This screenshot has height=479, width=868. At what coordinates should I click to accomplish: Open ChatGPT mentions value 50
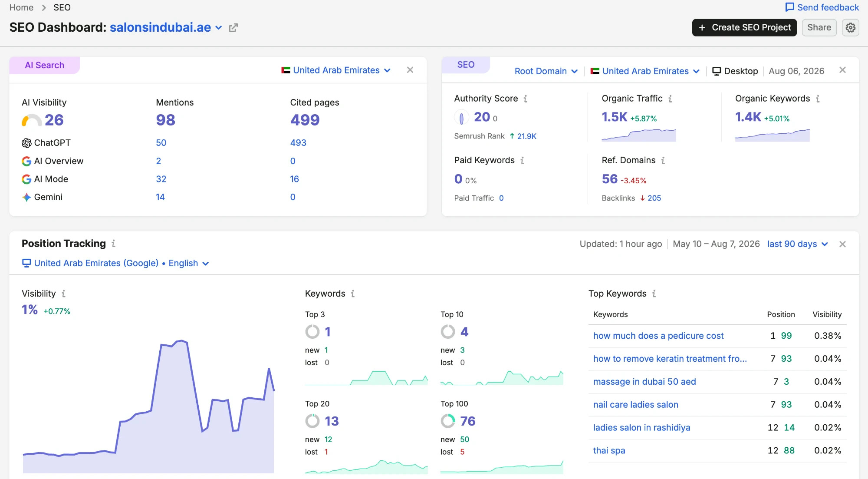click(x=161, y=143)
